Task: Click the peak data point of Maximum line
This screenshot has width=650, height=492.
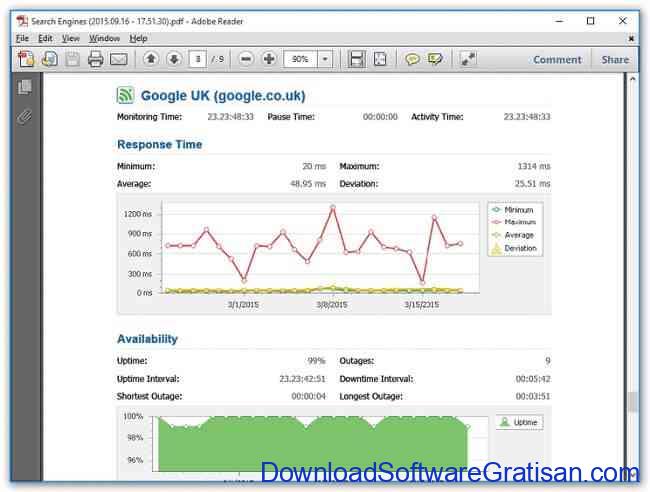Action: (333, 207)
